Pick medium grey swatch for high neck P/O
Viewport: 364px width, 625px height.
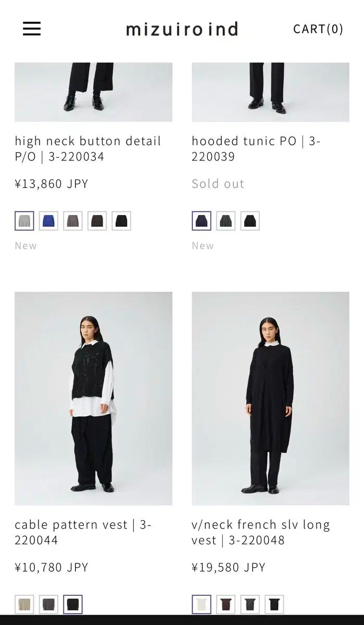(73, 221)
